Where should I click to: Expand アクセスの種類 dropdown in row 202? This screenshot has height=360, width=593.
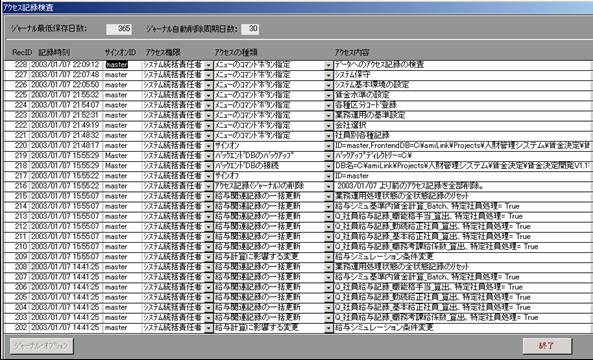click(x=328, y=328)
